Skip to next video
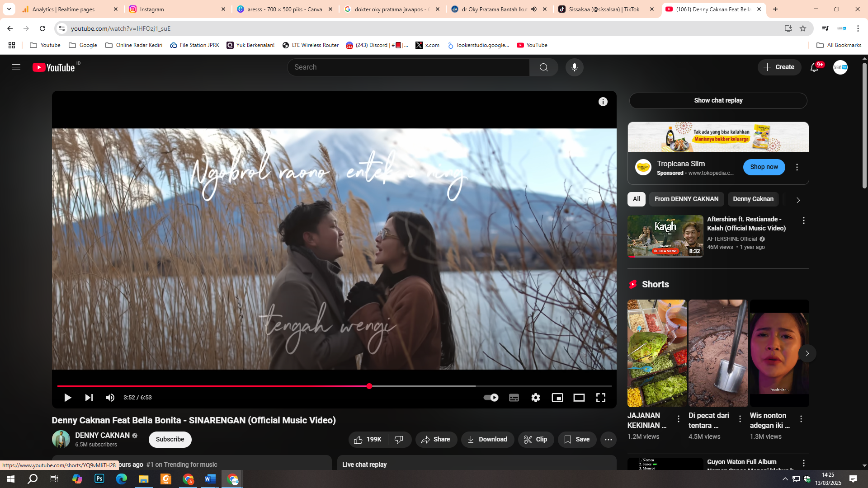Image resolution: width=868 pixels, height=488 pixels. click(x=89, y=398)
